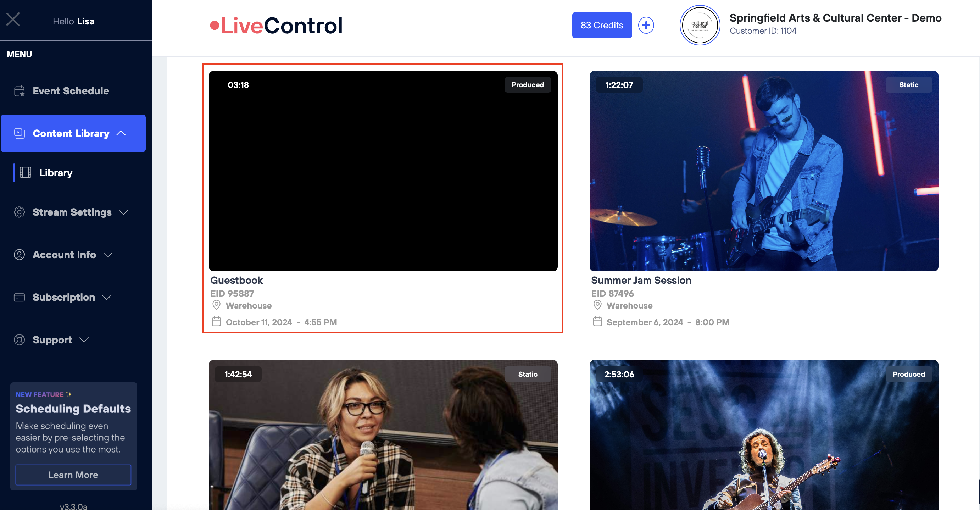Click the Event Schedule calendar icon
This screenshot has height=510, width=980.
point(20,91)
